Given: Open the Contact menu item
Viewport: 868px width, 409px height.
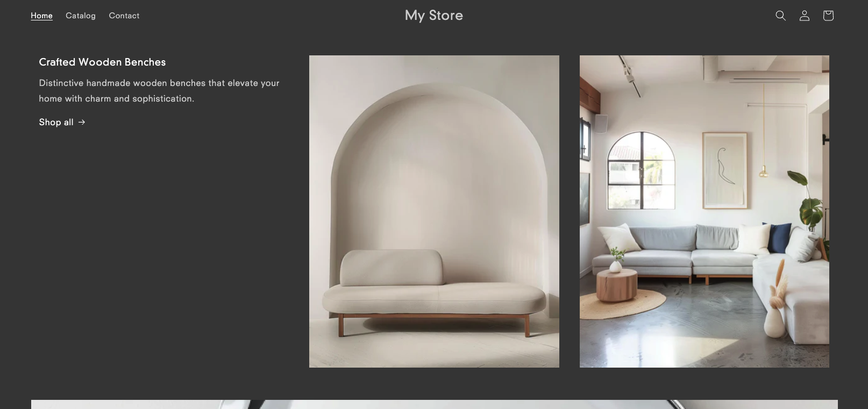Looking at the screenshot, I should [124, 16].
